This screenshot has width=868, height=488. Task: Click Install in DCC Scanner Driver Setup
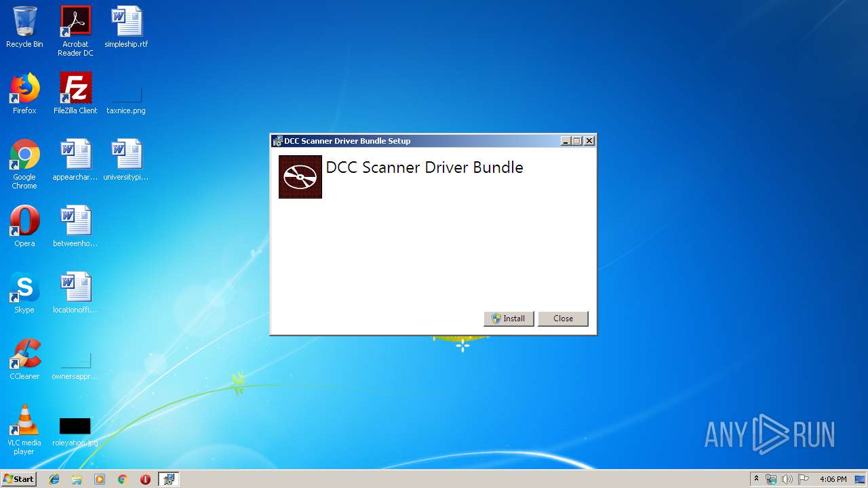pos(509,319)
